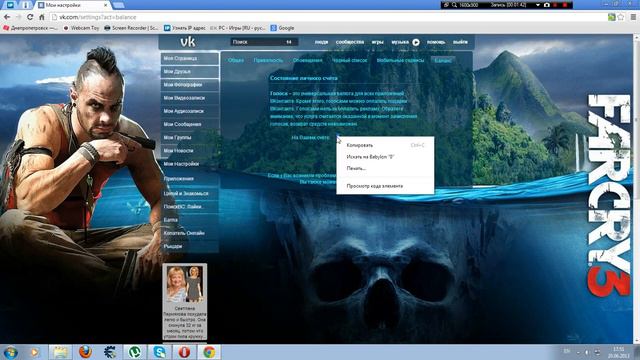This screenshot has width=640, height=360.
Task: Launch Opera from the taskbar
Action: click(x=184, y=352)
